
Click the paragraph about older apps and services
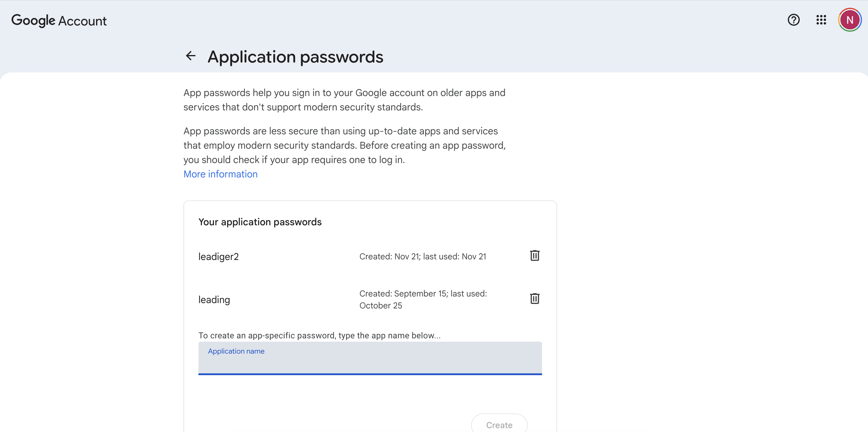(344, 100)
